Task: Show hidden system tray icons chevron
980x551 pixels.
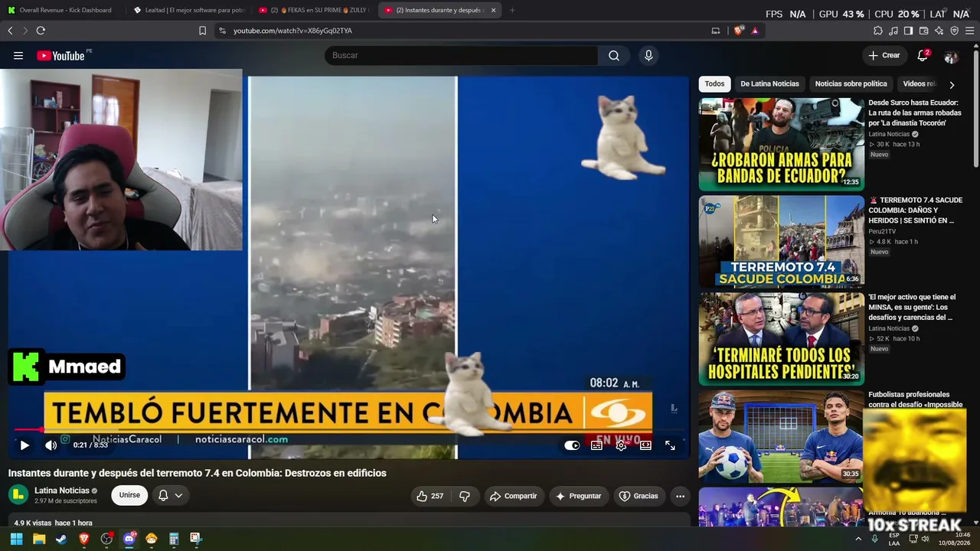Action: pos(858,539)
